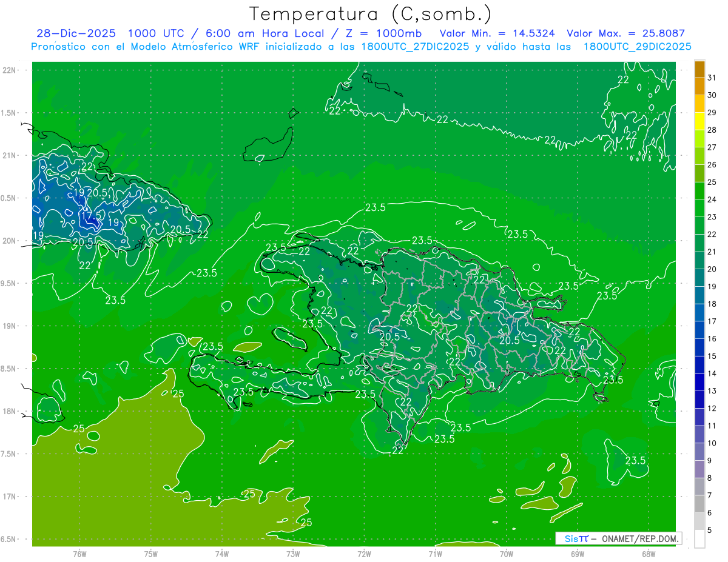This screenshot has height=562, width=728.
Task: Click the 'Valor Min. = 14.5324' readout
Action: pos(497,34)
